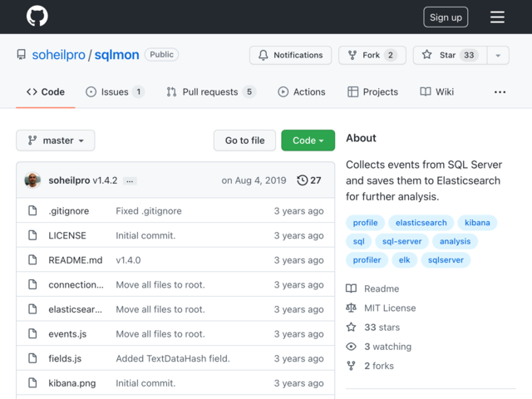Expand the commit message ellipsis
The image size is (532, 399).
[130, 181]
